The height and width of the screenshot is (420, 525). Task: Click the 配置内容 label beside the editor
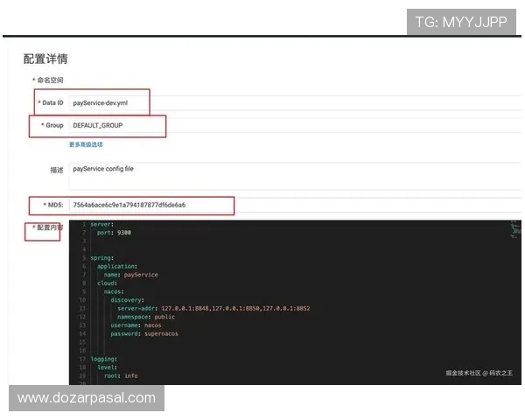[x=48, y=227]
